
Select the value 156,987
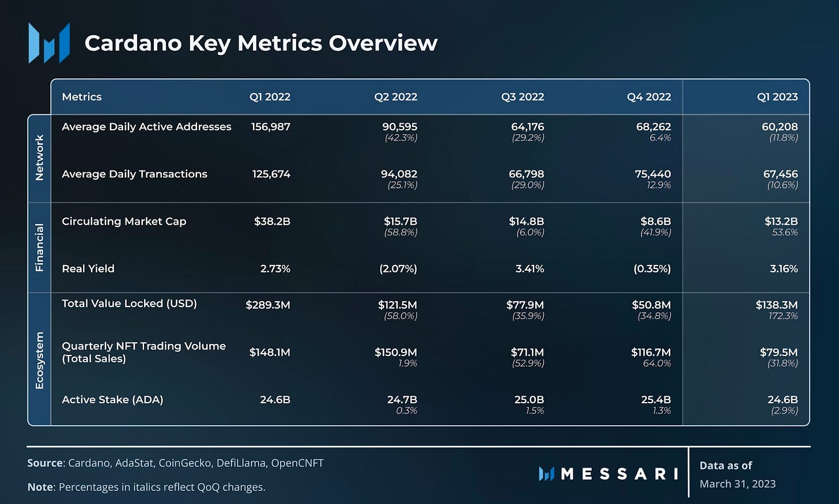[271, 127]
